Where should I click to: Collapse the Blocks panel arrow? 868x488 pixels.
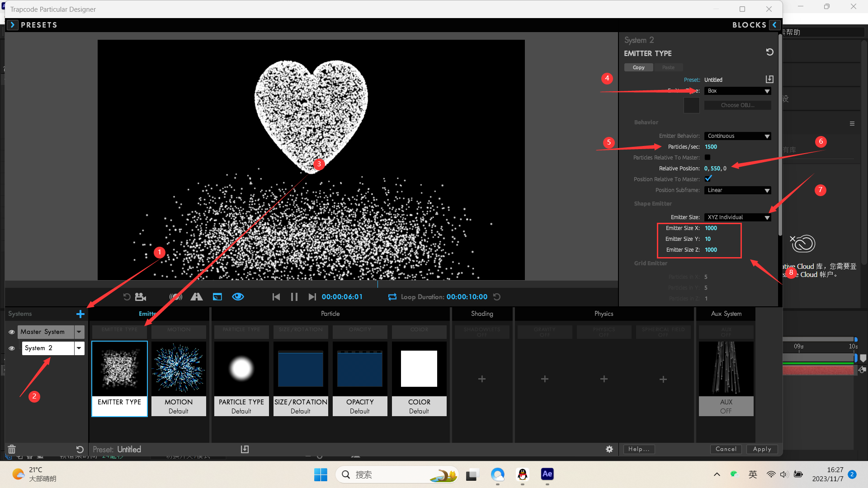tap(774, 25)
